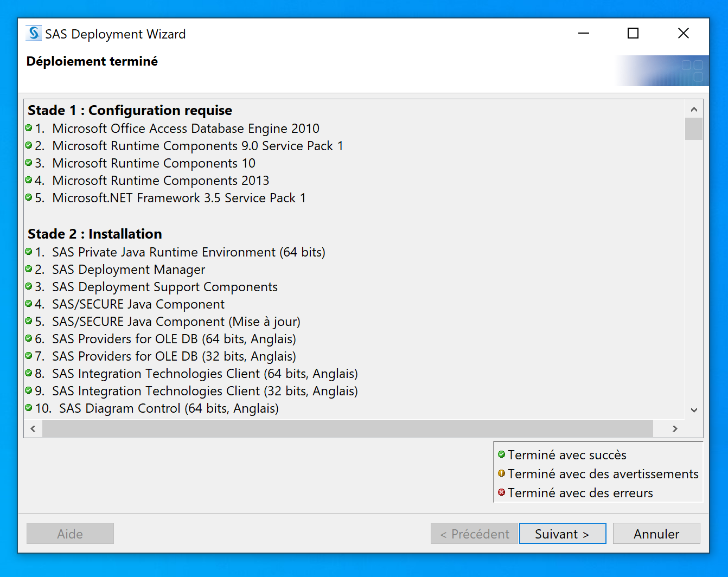Click green status icon beside Microsoft Office Access Database Engine
Screen dimensions: 728x577
tap(29, 128)
